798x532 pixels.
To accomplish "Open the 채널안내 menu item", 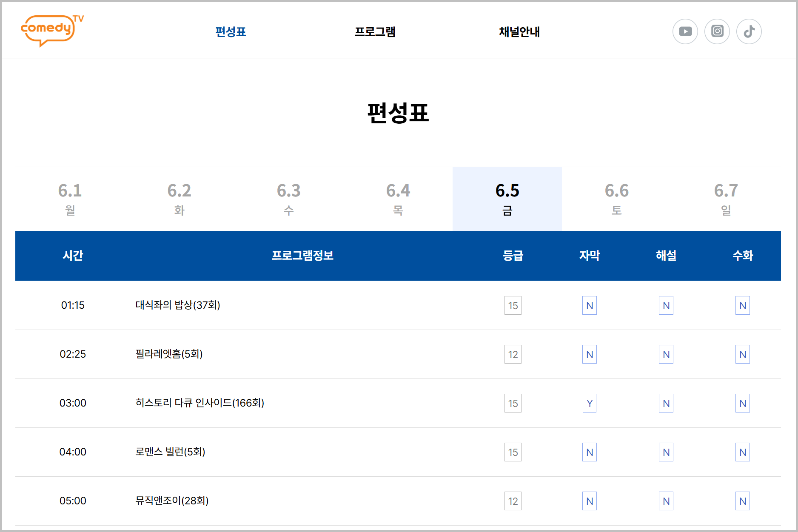I will pyautogui.click(x=519, y=32).
